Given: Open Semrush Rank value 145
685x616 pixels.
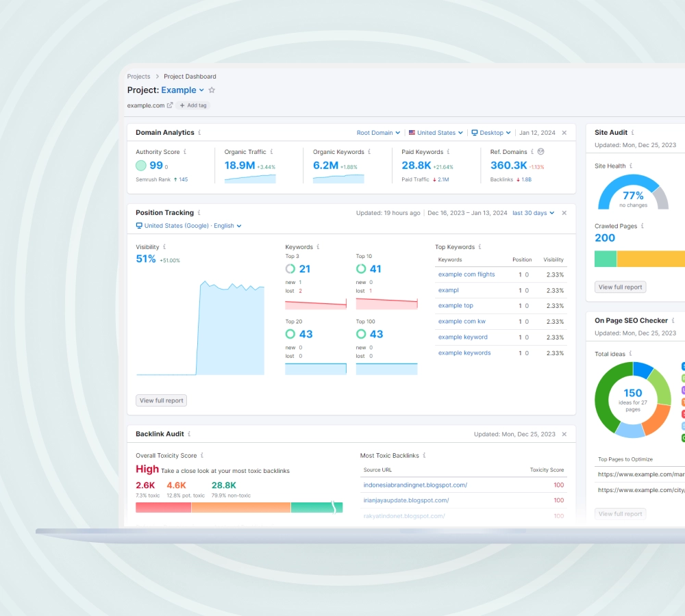Looking at the screenshot, I should tap(183, 179).
